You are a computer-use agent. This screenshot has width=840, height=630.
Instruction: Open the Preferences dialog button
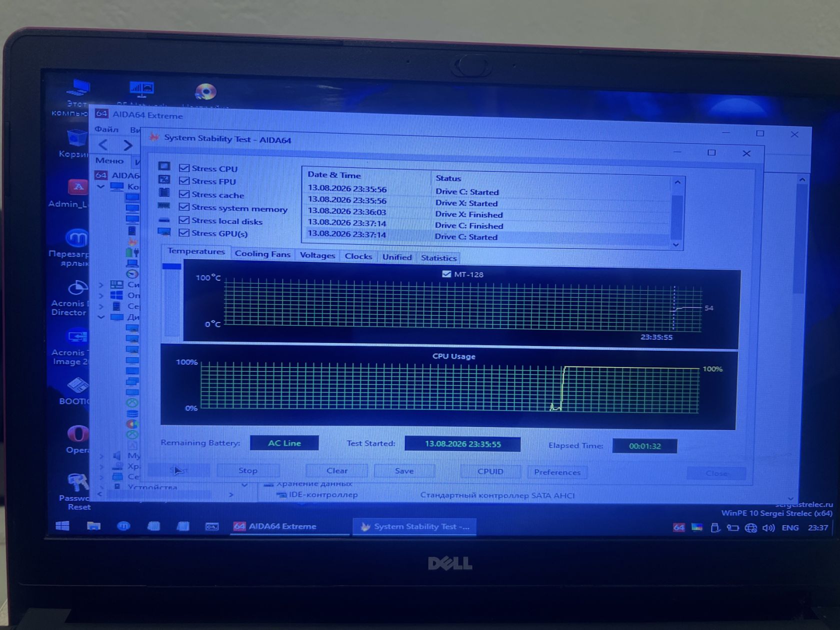pos(557,472)
